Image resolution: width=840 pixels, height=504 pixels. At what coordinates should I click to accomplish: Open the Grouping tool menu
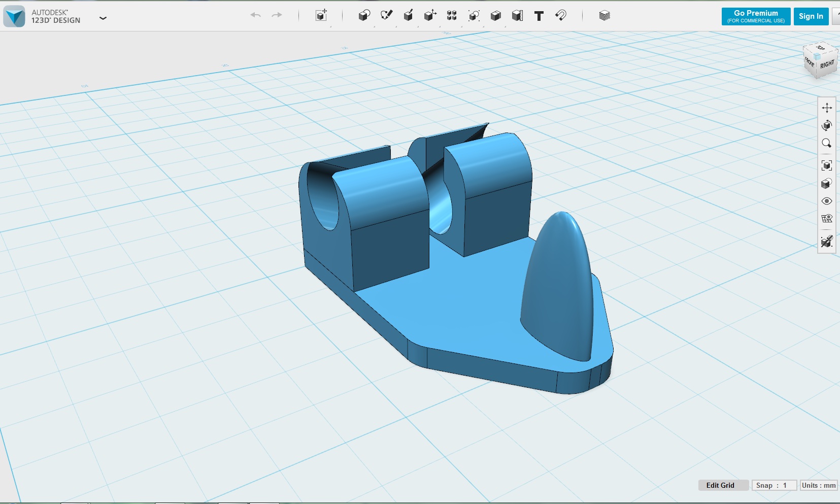tap(474, 15)
